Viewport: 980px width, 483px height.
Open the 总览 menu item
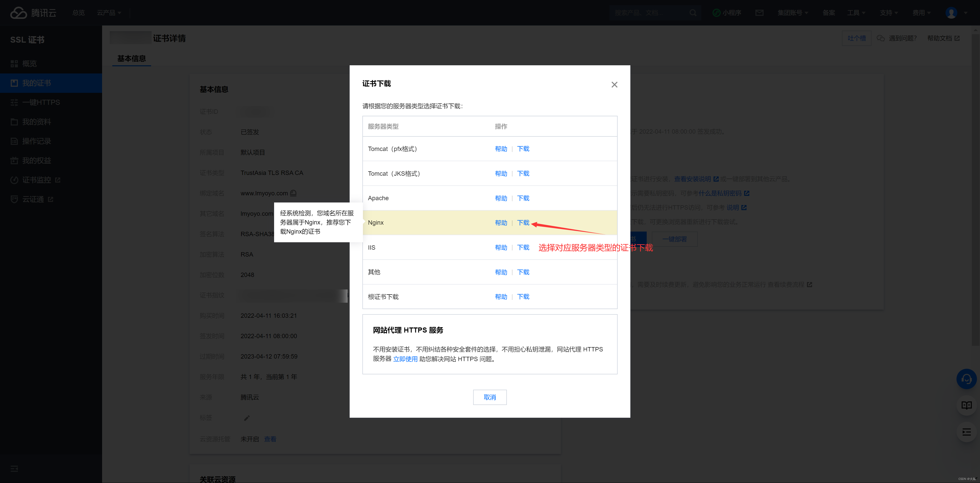[78, 12]
